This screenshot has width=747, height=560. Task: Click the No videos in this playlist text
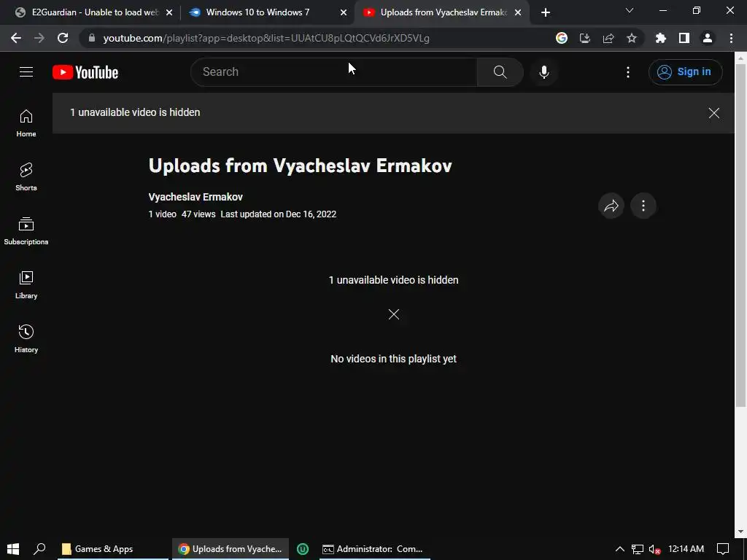[393, 359]
